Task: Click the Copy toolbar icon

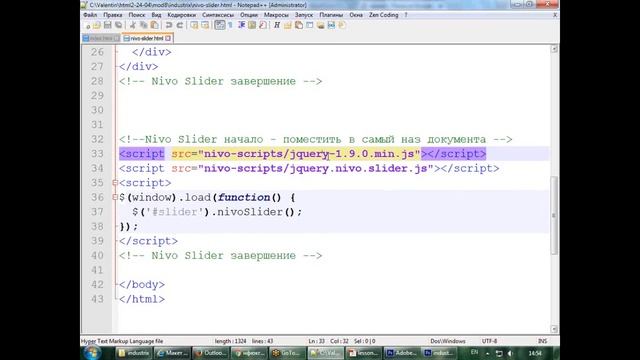Action: click(x=144, y=25)
